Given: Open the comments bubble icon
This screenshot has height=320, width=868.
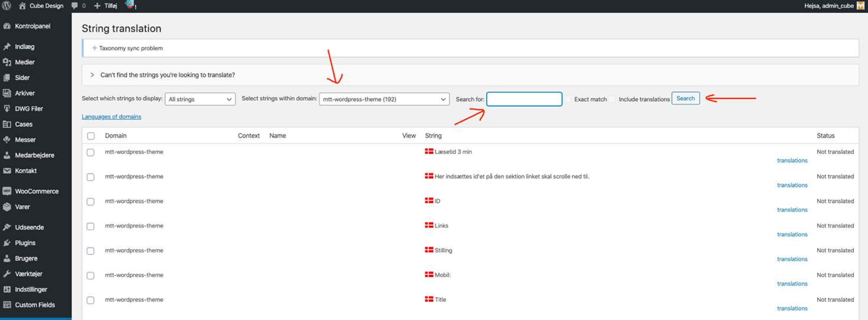Looking at the screenshot, I should (74, 6).
